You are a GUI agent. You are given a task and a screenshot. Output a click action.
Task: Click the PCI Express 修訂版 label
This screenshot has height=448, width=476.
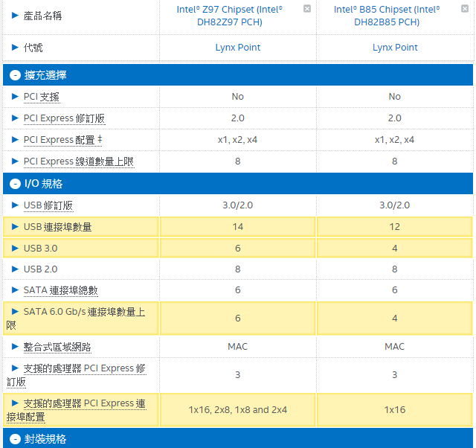pyautogui.click(x=65, y=118)
